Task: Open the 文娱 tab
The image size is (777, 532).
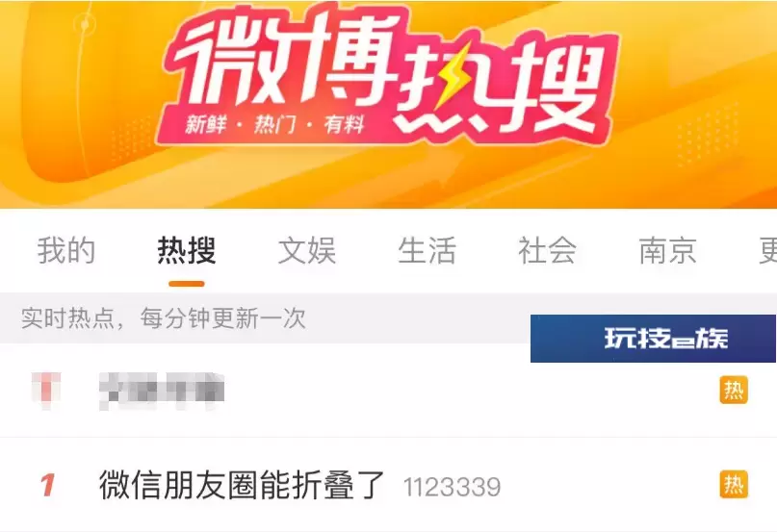Action: (x=307, y=251)
